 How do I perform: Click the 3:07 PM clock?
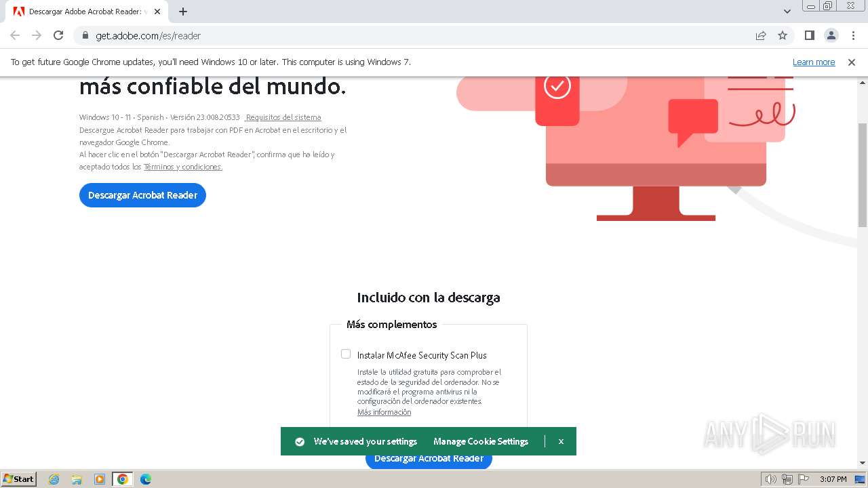tap(833, 479)
